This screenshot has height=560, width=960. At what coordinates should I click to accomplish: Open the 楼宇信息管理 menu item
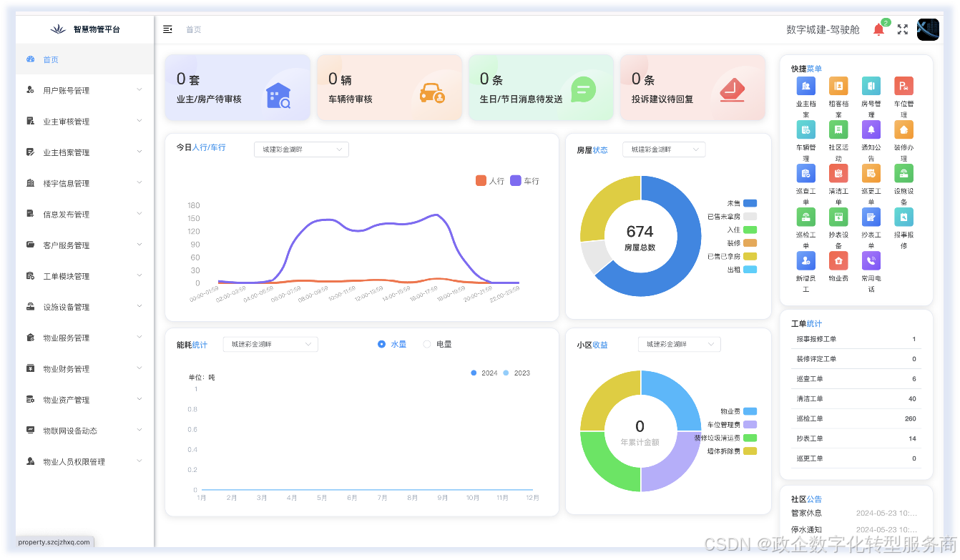84,183
